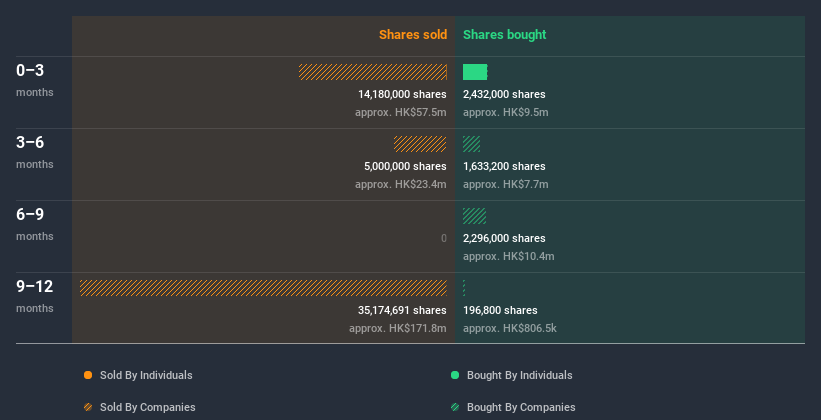Viewport: 821px width, 420px height.
Task: Click the Sold By Companies legend label
Action: click(148, 407)
